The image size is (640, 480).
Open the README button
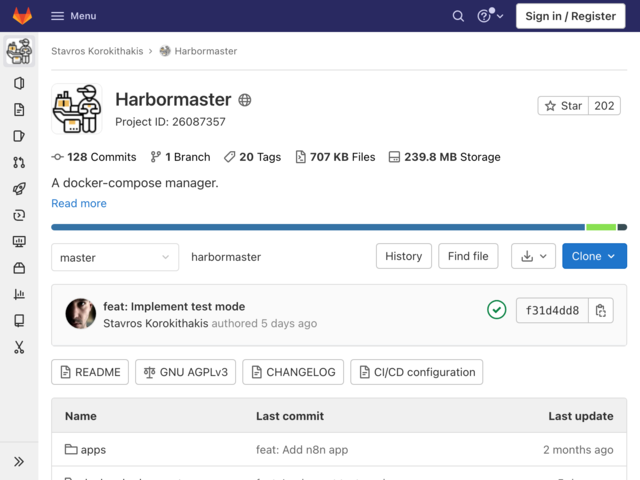(x=90, y=372)
